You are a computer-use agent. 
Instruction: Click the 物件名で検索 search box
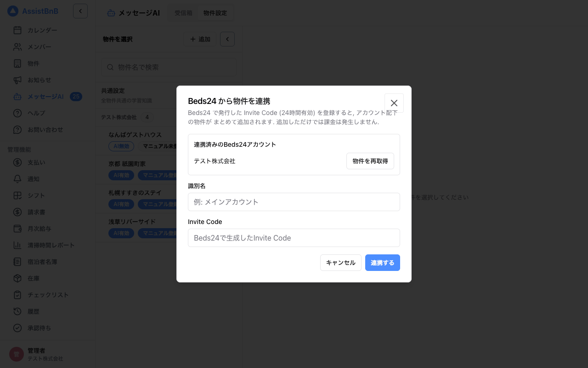(x=169, y=67)
